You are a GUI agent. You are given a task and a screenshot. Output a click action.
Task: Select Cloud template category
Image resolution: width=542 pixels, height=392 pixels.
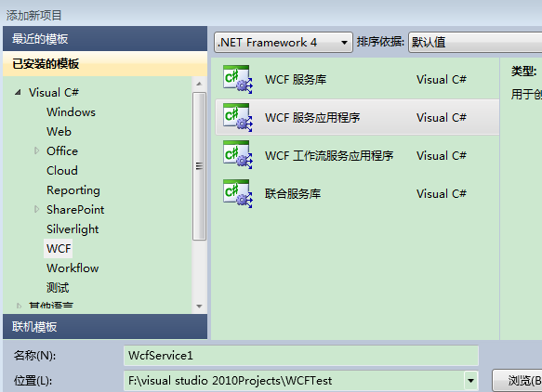click(62, 171)
